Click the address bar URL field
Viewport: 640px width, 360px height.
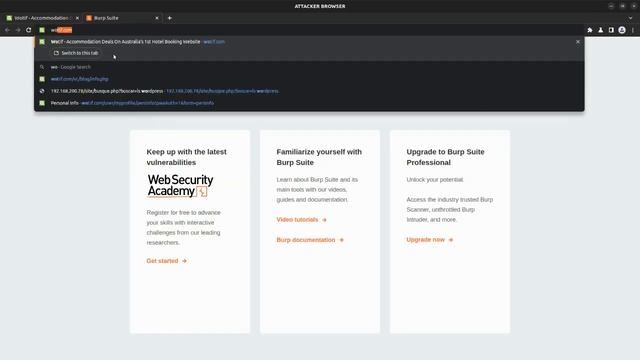(x=310, y=30)
